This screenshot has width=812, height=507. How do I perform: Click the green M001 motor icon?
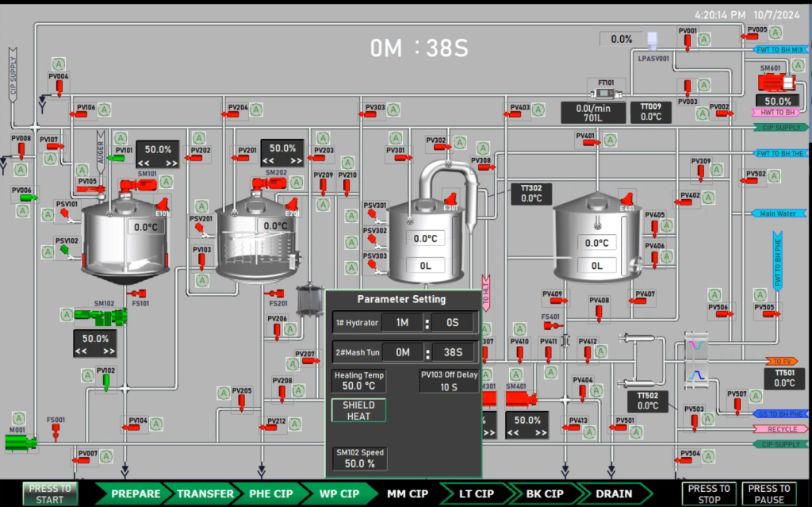tap(21, 442)
